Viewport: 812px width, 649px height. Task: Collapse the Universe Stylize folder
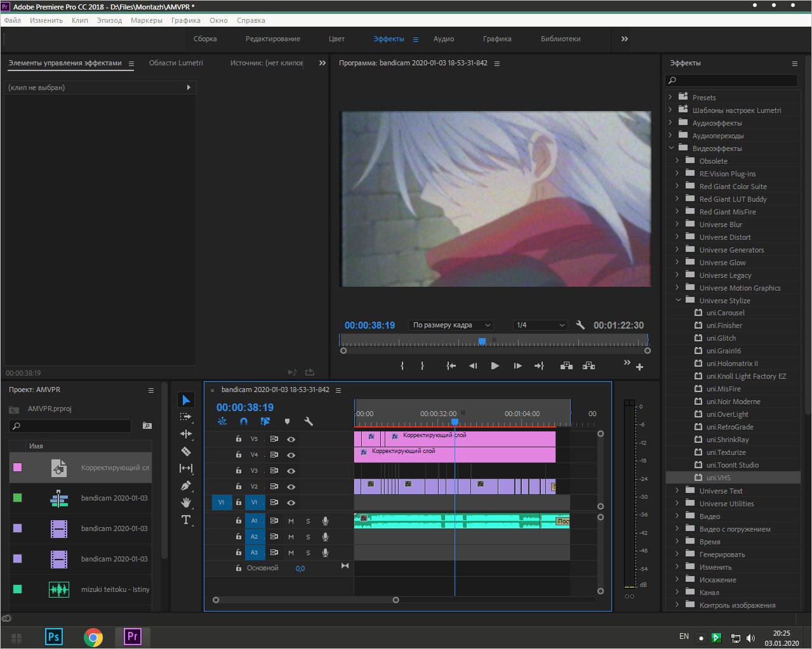(x=677, y=300)
